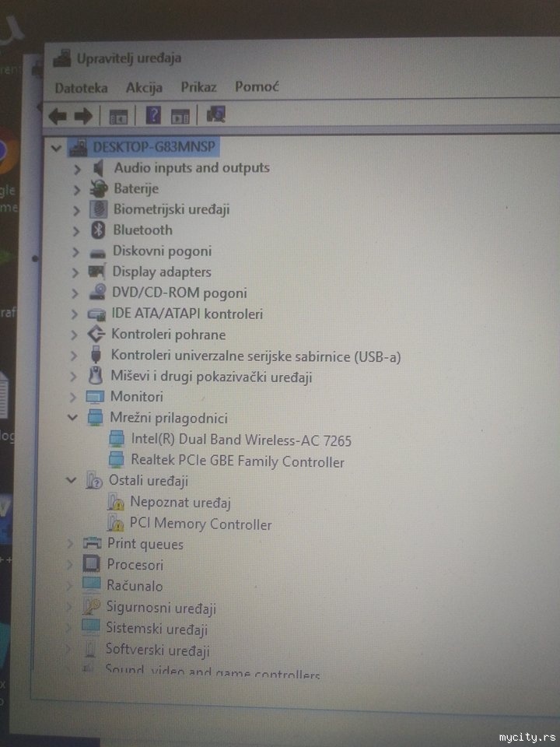Click the PCI Memory Controller warning icon
The width and height of the screenshot is (560, 747).
click(115, 523)
